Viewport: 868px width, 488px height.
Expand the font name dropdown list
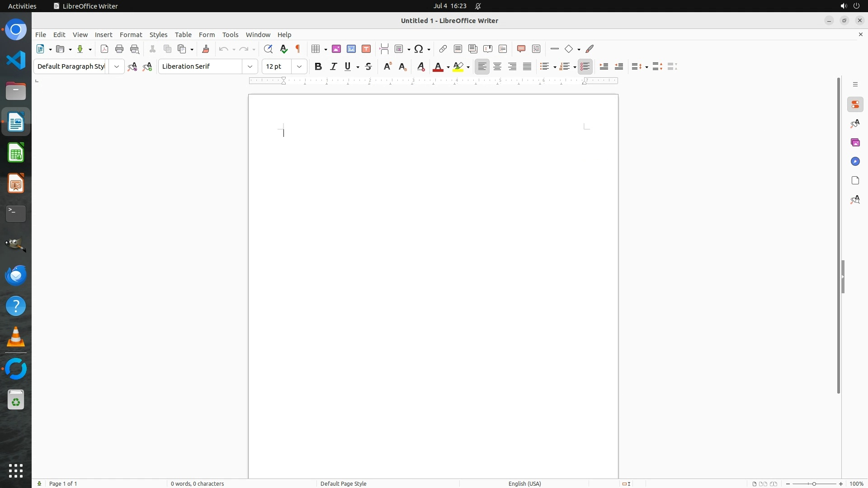[x=250, y=66]
